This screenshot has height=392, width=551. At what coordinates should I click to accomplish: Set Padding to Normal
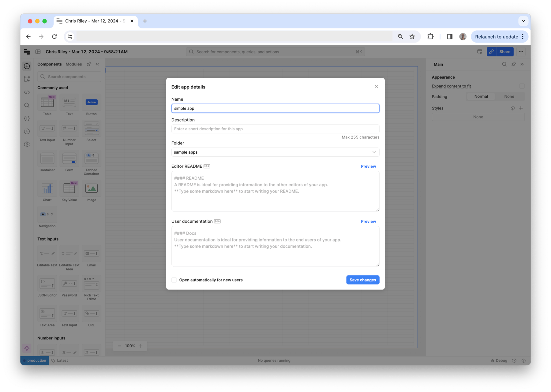tap(481, 96)
